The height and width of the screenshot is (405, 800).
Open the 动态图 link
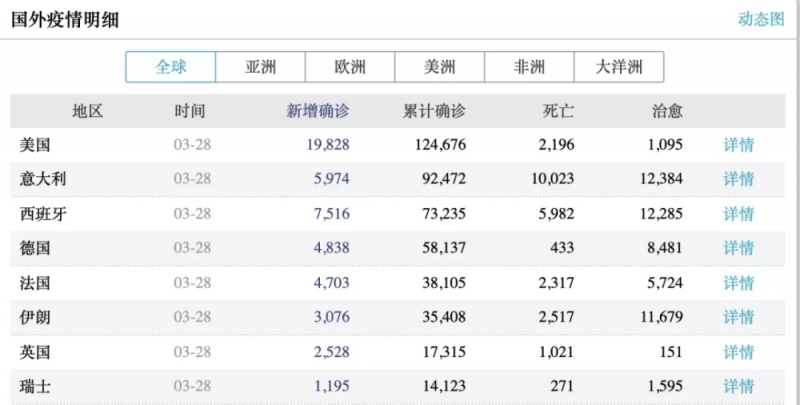(760, 19)
